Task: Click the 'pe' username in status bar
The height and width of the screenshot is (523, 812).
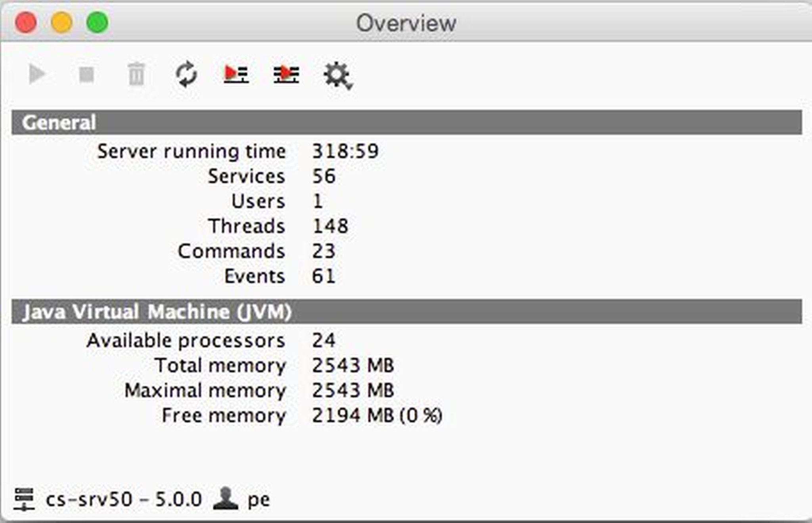Action: (259, 500)
